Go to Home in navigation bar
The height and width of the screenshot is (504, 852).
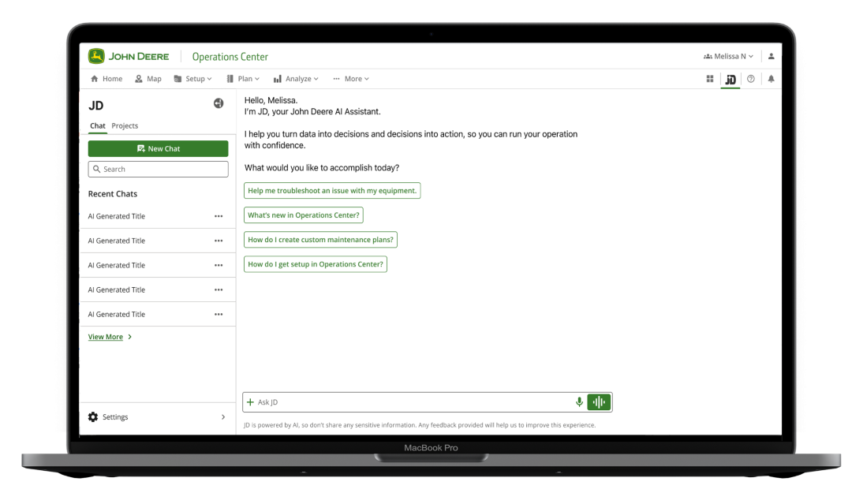[x=106, y=79]
